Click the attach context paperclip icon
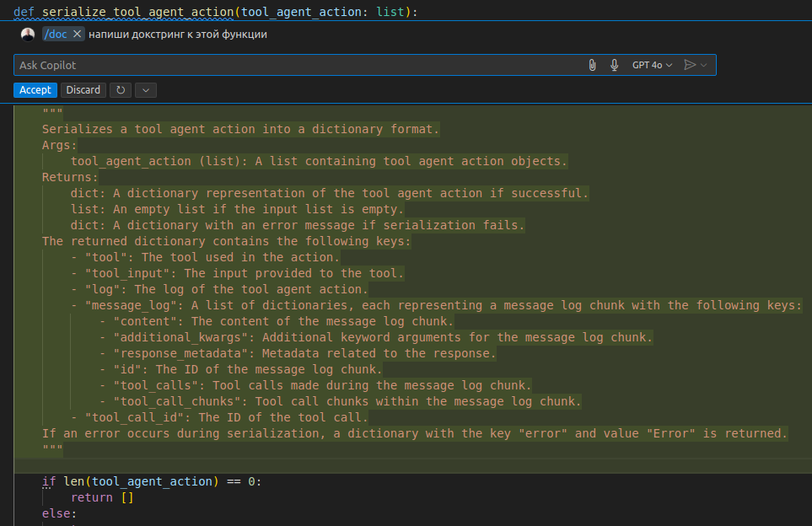Viewport: 812px width, 526px height. (593, 65)
